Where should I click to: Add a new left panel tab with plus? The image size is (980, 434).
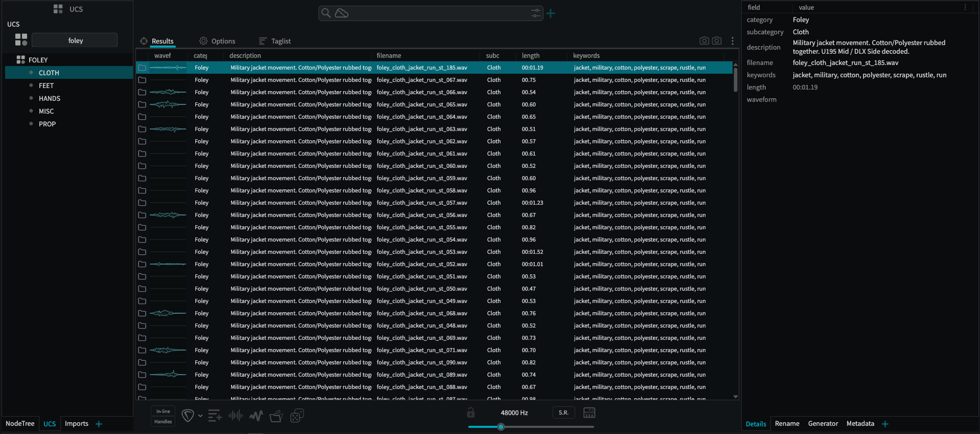click(x=99, y=424)
